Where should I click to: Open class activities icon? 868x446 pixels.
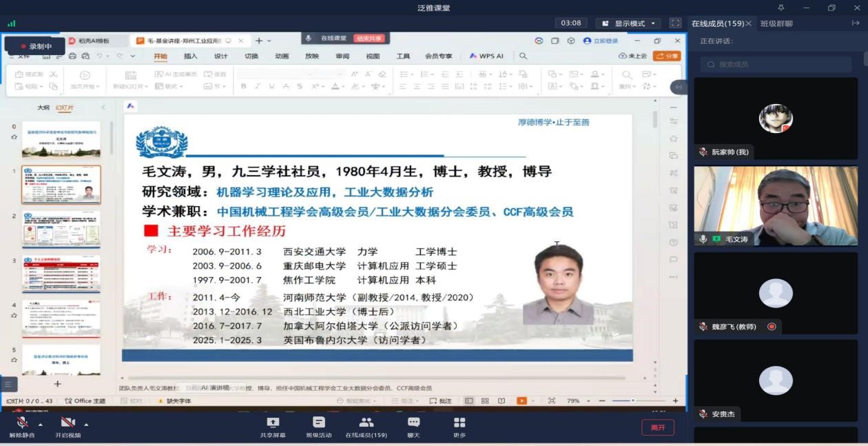(319, 423)
